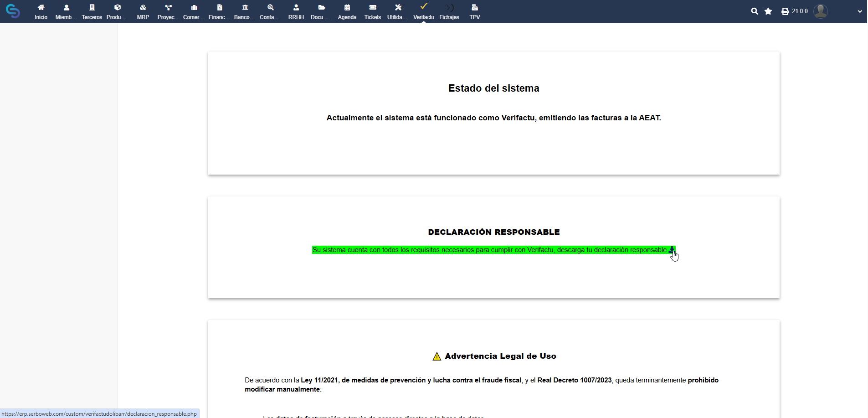Click the search magnifier icon

click(755, 11)
